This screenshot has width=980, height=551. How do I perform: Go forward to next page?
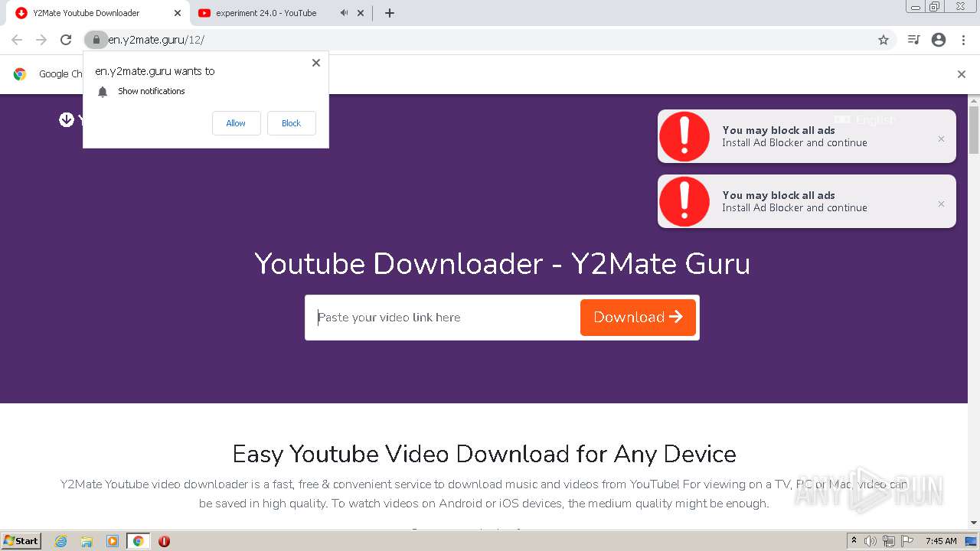[x=41, y=40]
